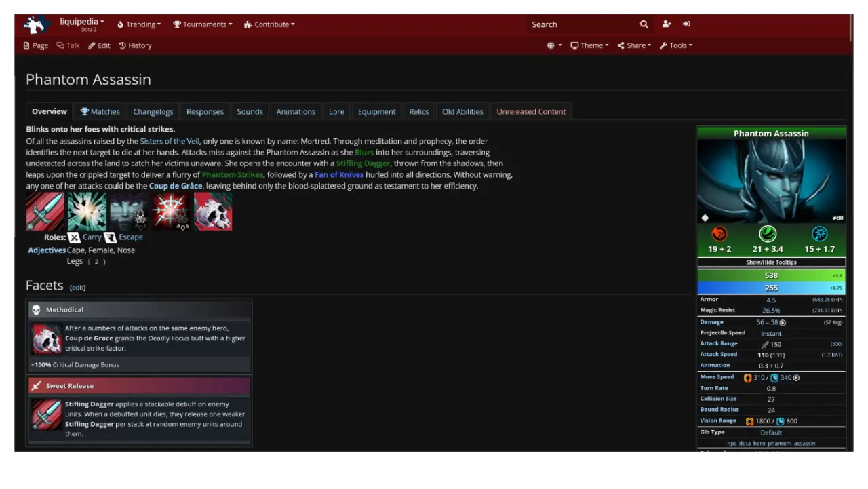This screenshot has width=868, height=489.
Task: Click the blue Intelligence attribute icon
Action: point(820,234)
